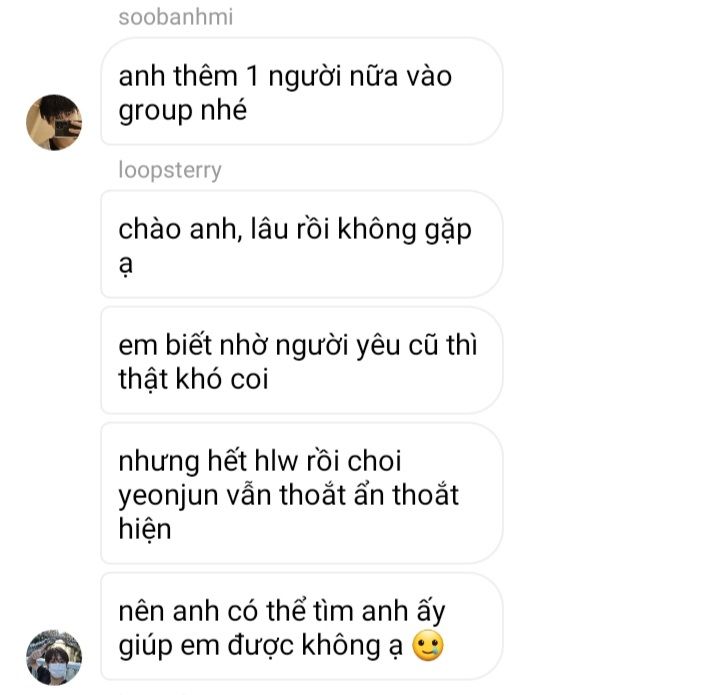Select the 'em biết nhờ người yêu cũ' bubble
The image size is (720, 695).
(x=301, y=360)
